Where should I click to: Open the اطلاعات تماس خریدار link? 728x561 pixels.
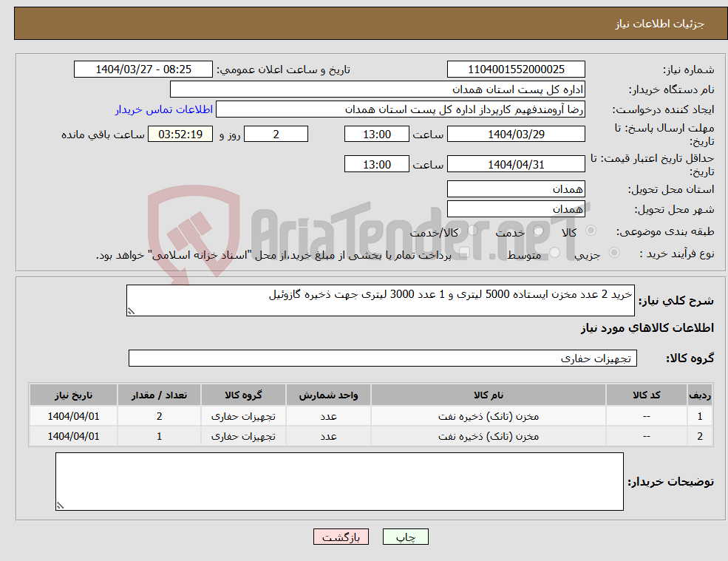(164, 109)
